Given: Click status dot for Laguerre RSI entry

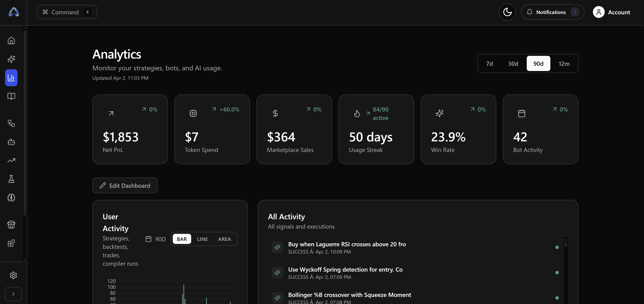Looking at the screenshot, I should (557, 247).
